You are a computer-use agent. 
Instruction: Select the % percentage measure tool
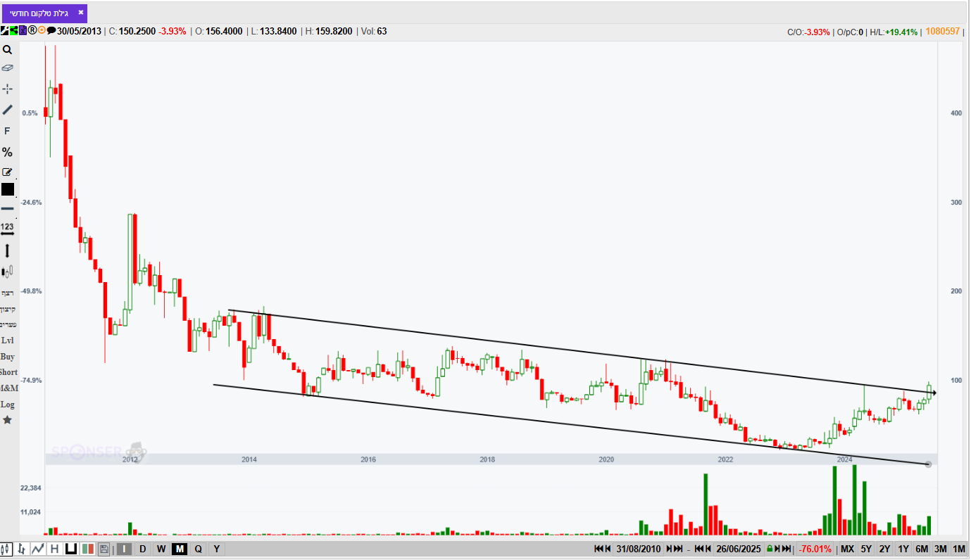click(7, 152)
